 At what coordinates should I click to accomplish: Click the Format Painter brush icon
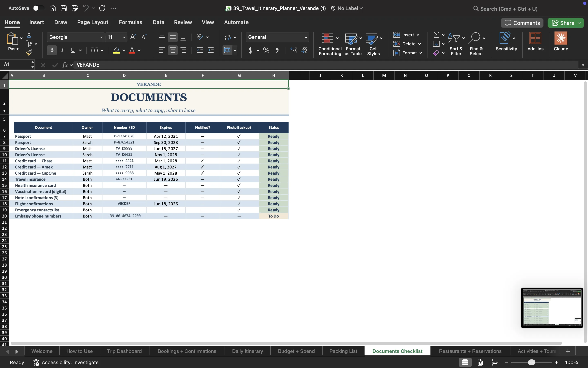point(29,52)
